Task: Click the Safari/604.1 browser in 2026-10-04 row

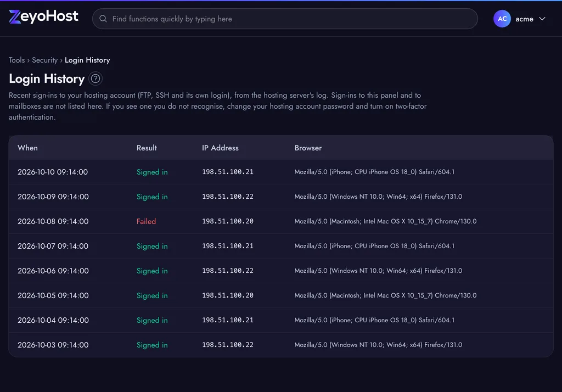Action: (374, 320)
